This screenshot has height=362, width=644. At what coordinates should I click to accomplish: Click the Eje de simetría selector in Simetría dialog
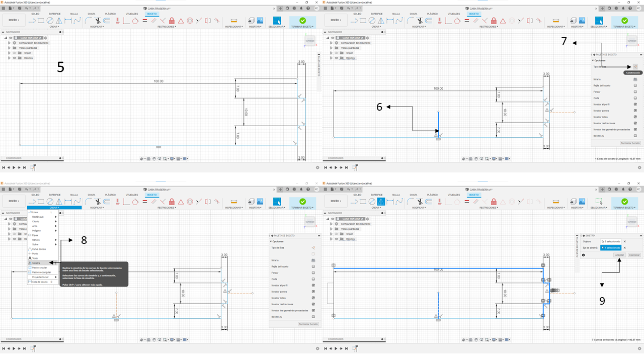pos(610,248)
